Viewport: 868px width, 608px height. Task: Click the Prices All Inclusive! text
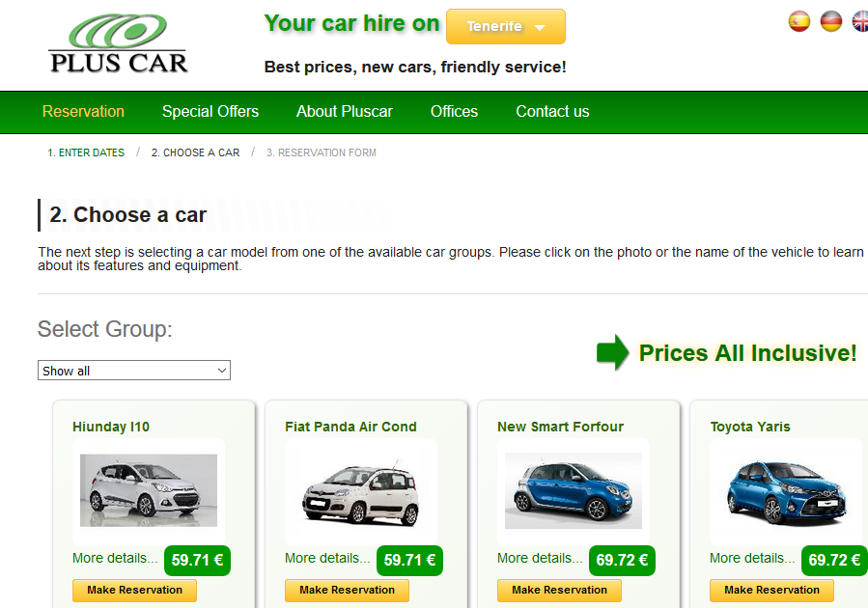(748, 353)
